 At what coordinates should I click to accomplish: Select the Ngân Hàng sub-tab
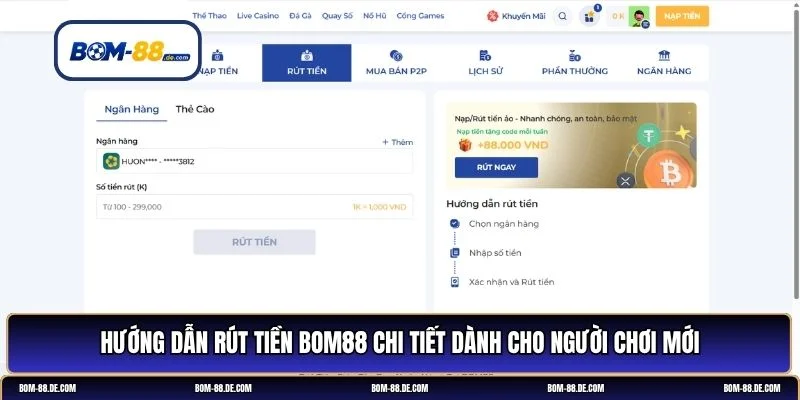(x=132, y=109)
